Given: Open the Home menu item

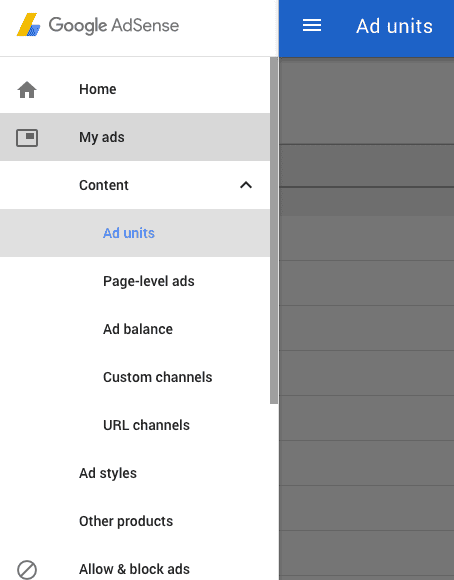Looking at the screenshot, I should [135, 89].
